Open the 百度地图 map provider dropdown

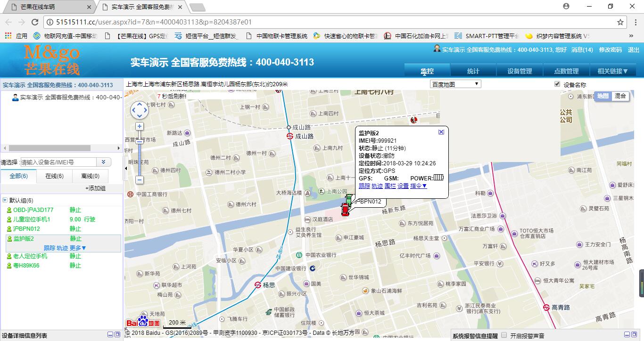click(x=455, y=84)
